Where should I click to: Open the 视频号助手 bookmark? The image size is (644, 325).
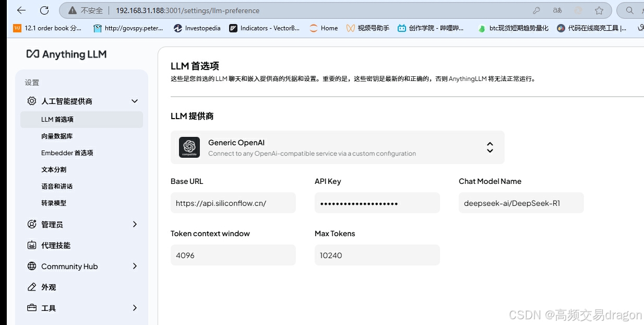point(367,28)
